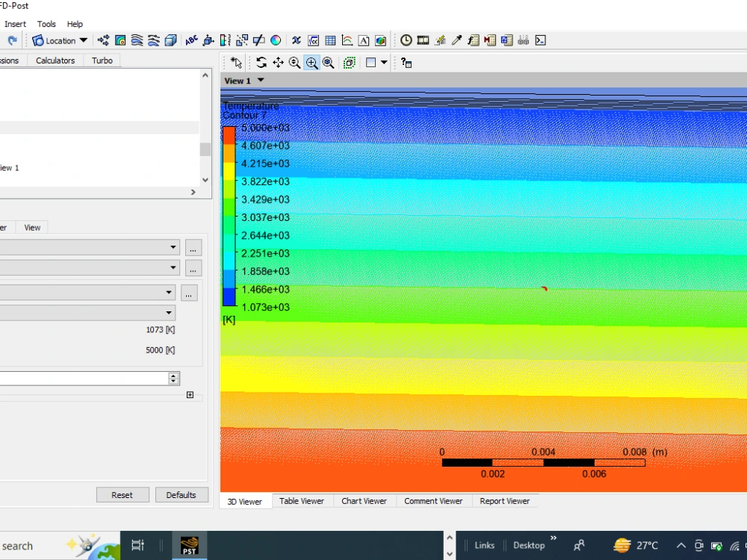Enable the zoom box tool
Screen dimensions: 747x560
[x=311, y=63]
